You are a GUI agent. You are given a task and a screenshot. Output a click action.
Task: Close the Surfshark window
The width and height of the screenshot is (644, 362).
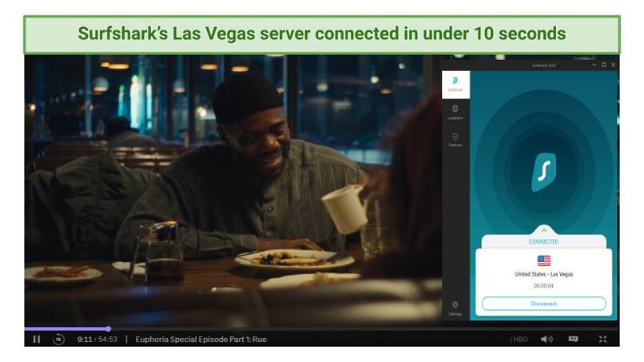point(613,65)
